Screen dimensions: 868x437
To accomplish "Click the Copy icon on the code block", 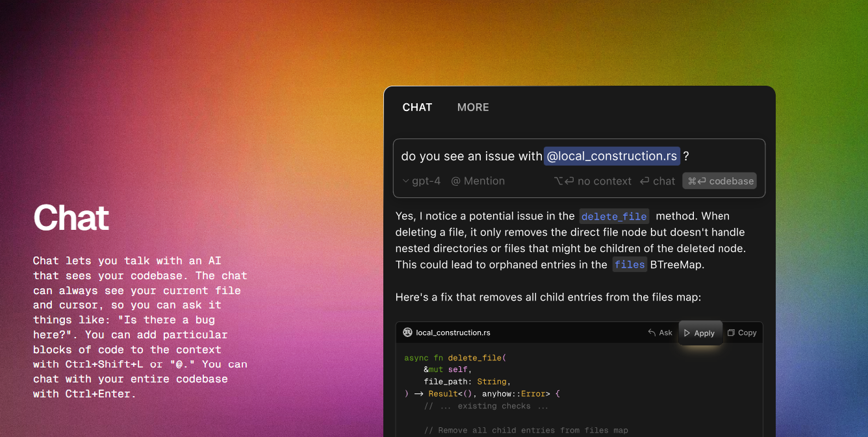I will click(731, 332).
